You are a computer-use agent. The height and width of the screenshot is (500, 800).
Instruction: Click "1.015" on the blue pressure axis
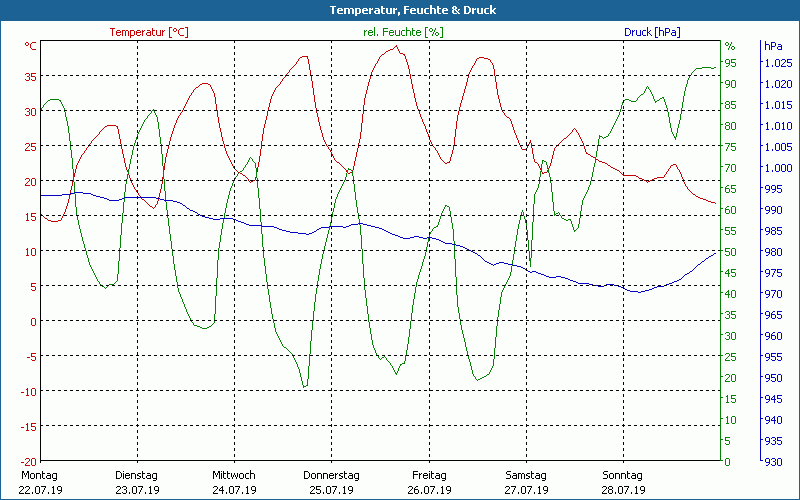click(x=778, y=105)
